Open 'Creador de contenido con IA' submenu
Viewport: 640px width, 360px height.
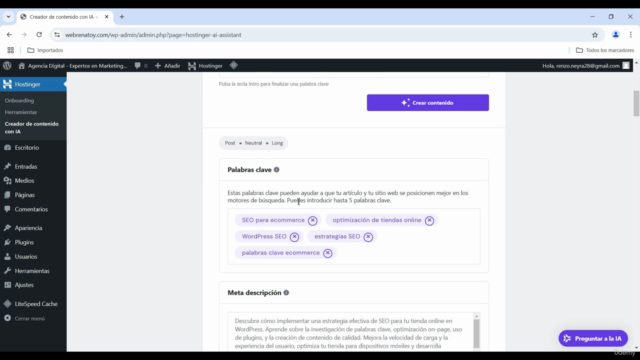[31, 128]
